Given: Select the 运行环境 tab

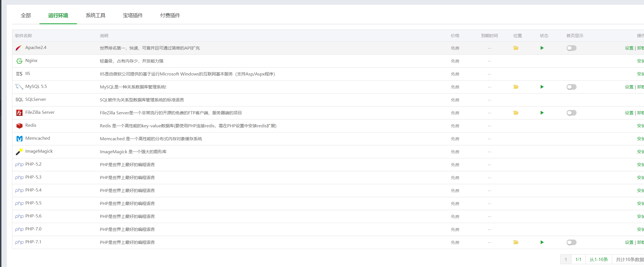Looking at the screenshot, I should (x=58, y=15).
